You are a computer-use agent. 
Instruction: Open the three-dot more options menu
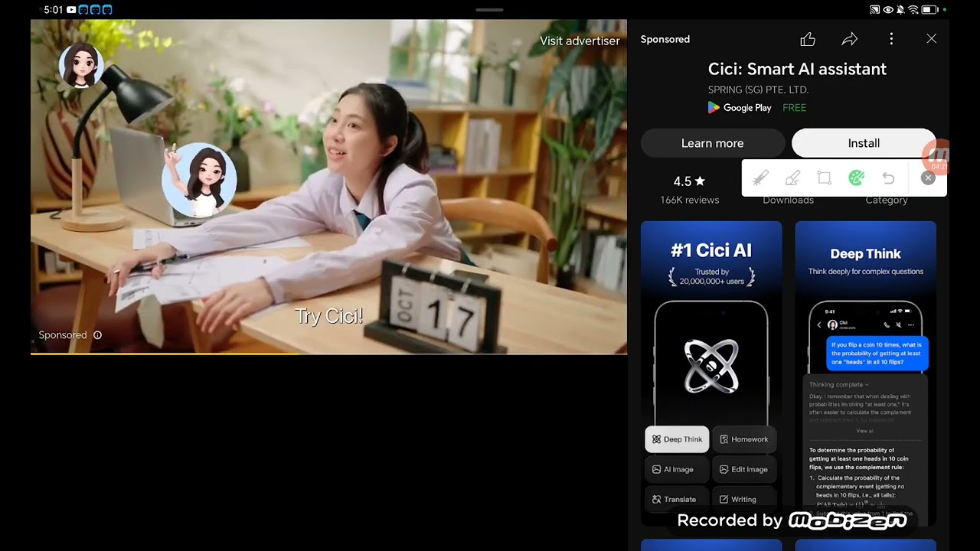(891, 39)
